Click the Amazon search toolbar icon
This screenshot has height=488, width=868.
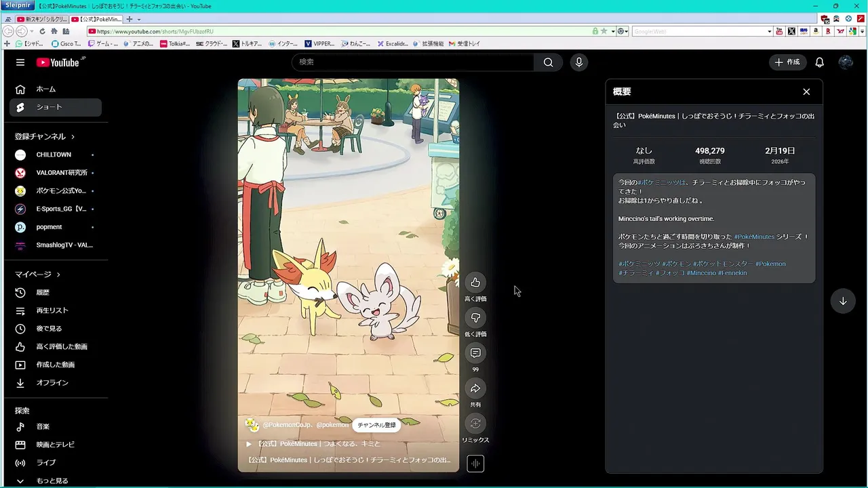pos(816,31)
